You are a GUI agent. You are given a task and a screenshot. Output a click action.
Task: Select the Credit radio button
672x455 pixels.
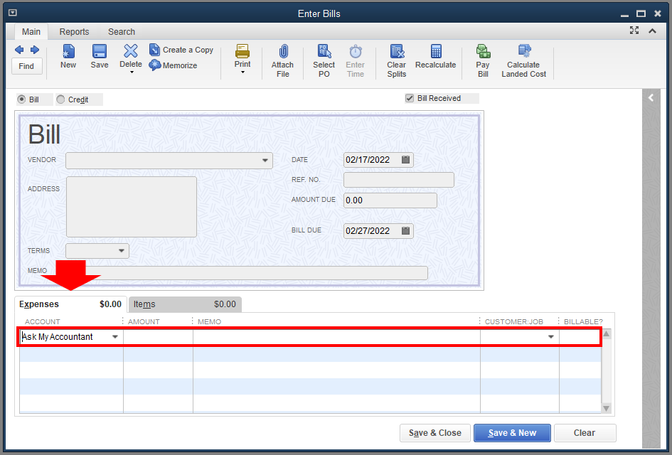pos(61,99)
